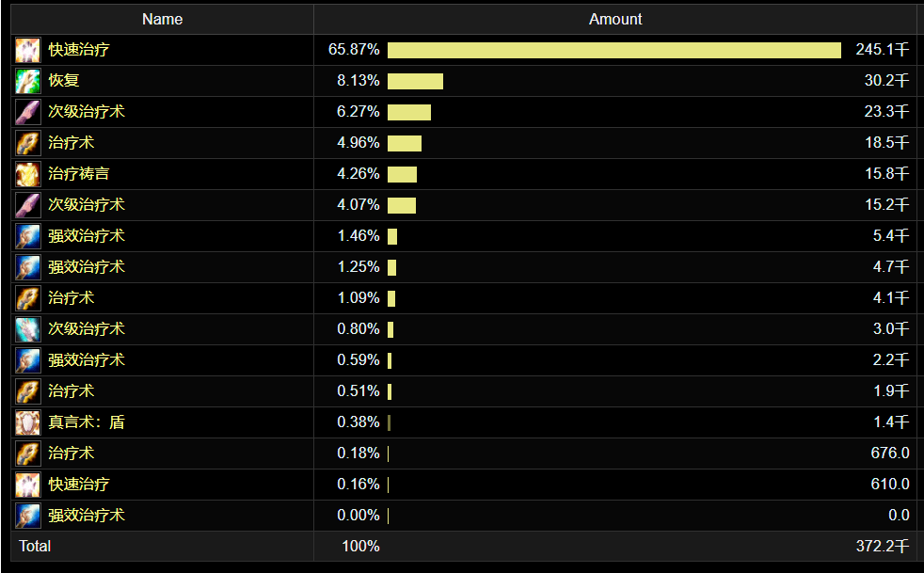Click the 治疗祷言 spell icon
Image resolution: width=924 pixels, height=573 pixels.
(28, 174)
